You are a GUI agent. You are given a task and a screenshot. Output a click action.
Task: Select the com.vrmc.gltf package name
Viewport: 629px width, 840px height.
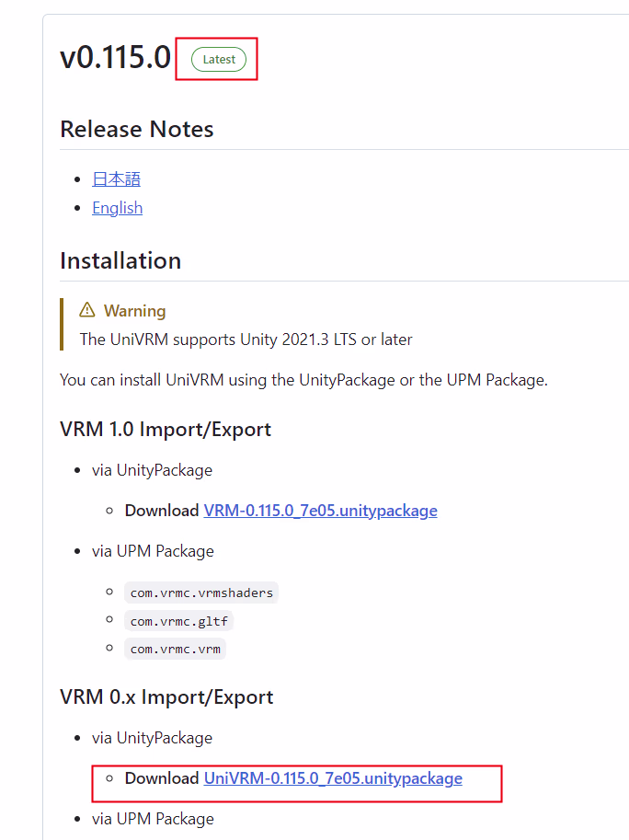178,621
